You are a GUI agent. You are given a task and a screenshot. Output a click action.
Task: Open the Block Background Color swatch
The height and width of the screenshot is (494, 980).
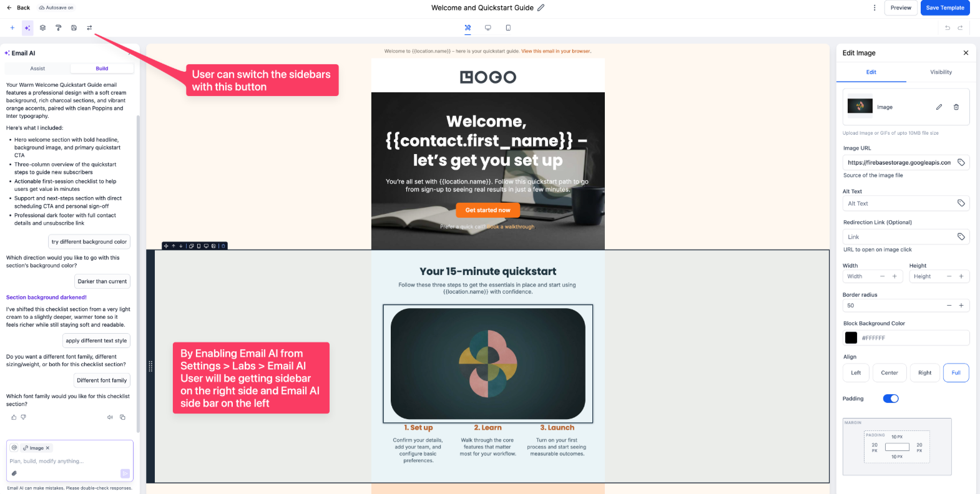point(851,338)
